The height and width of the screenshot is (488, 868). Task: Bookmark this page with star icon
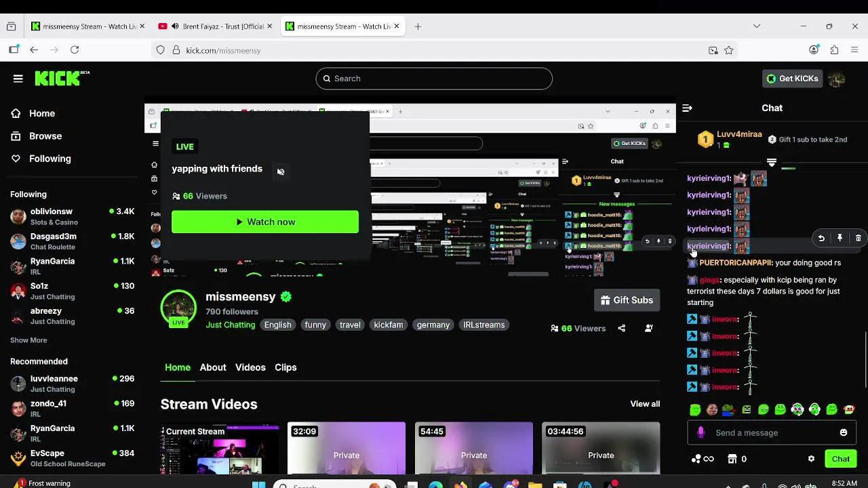tap(729, 50)
